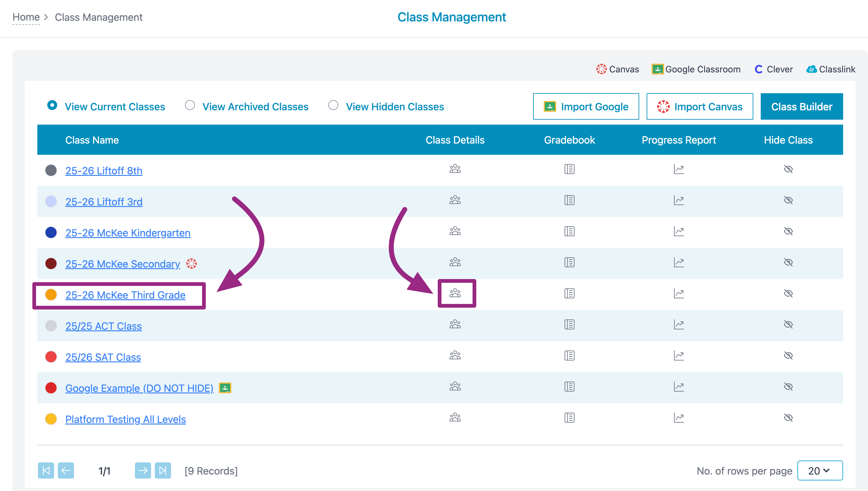The height and width of the screenshot is (491, 868).
Task: Open class details for Platform Testing All Levels
Action: 455,417
